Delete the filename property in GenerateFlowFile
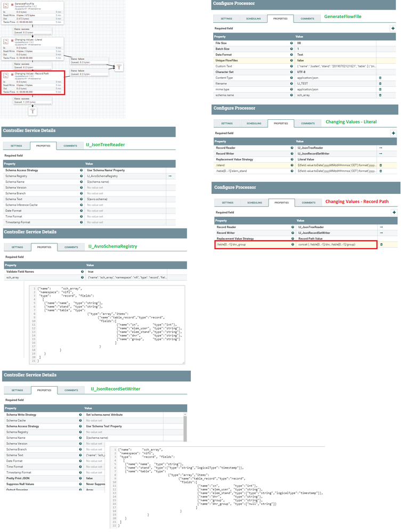The width and height of the screenshot is (405, 532). click(380, 84)
